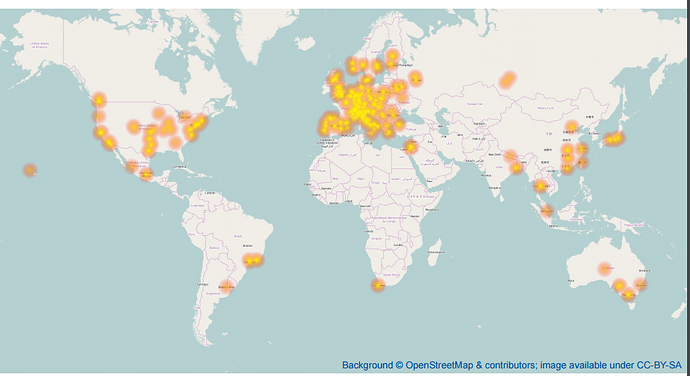The width and height of the screenshot is (690, 376).
Task: Click the CC-BY-SA license text
Action: (x=659, y=365)
